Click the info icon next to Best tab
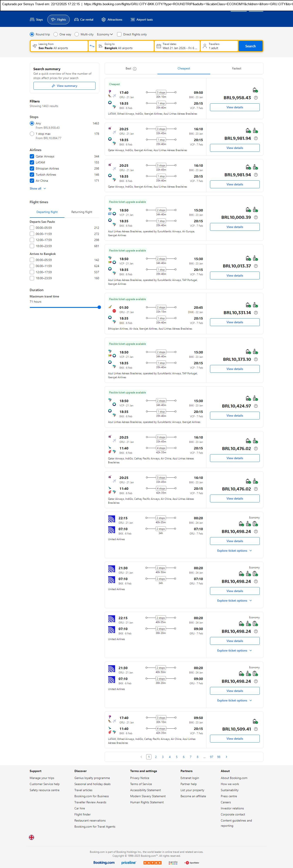 (134, 69)
